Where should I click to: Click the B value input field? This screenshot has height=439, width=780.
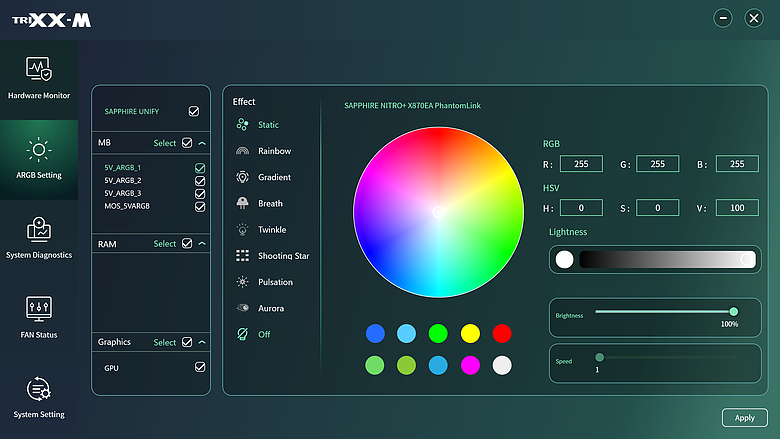click(737, 164)
